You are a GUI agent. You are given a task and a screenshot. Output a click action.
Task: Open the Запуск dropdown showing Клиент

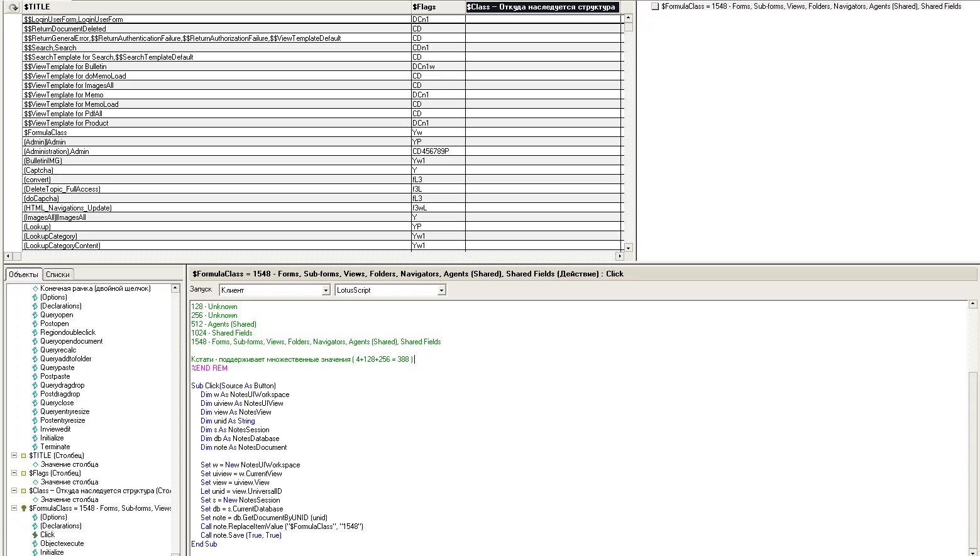(326, 290)
